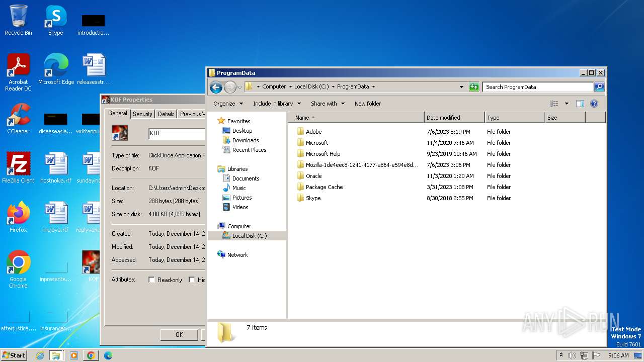This screenshot has width=644, height=362.
Task: Select the Microsoft Help folder
Action: point(318,154)
